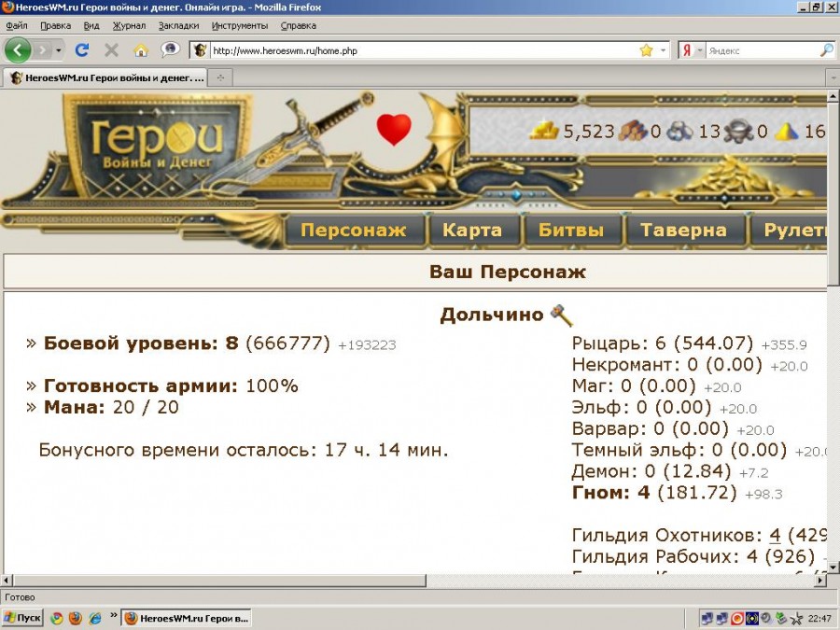The image size is (840, 630).
Task: Click the Гильдия Охотников level 4 link
Action: [x=775, y=535]
